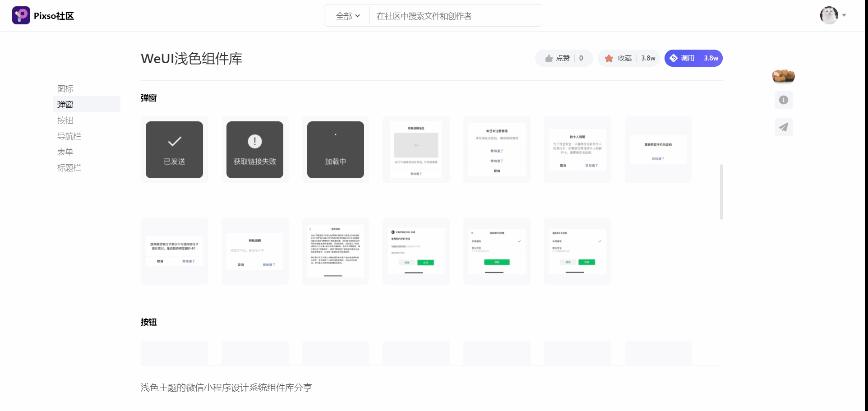Open the 全部 category dropdown

347,16
